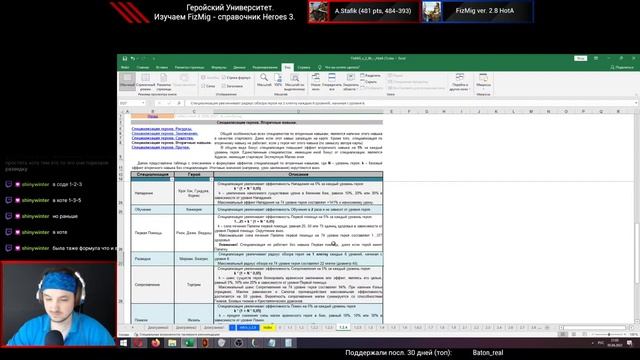Switch to the Данные ribbon tab
Image resolution: width=640 pixels, height=360 pixels.
click(x=239, y=67)
